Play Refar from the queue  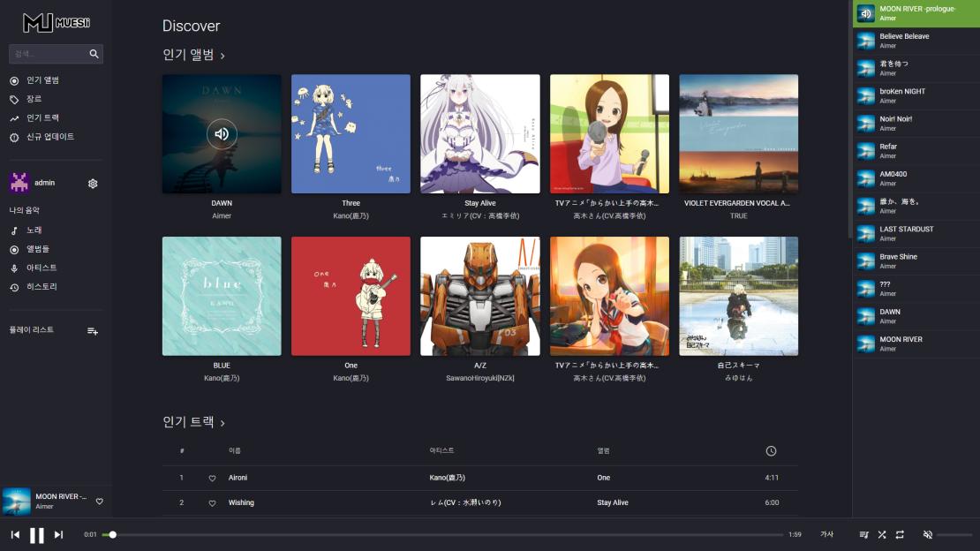[x=916, y=151]
